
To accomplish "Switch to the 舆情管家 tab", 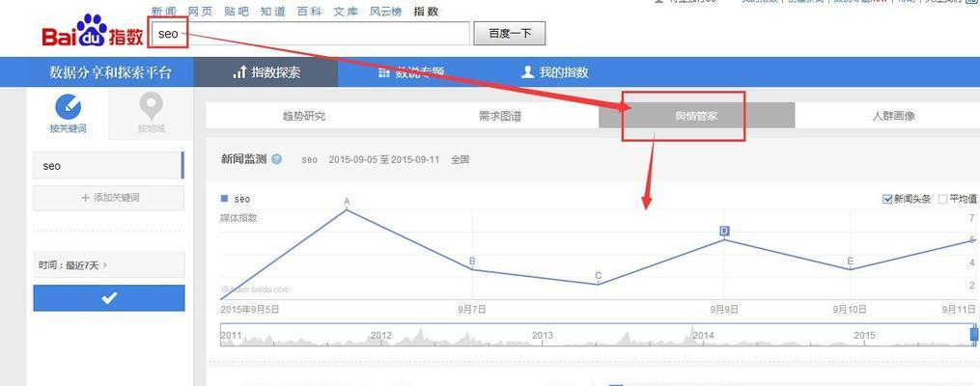I will 696,116.
